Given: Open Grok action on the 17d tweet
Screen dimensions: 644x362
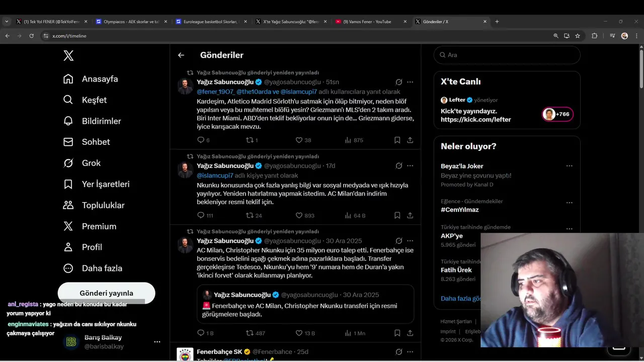Looking at the screenshot, I should pos(398,166).
